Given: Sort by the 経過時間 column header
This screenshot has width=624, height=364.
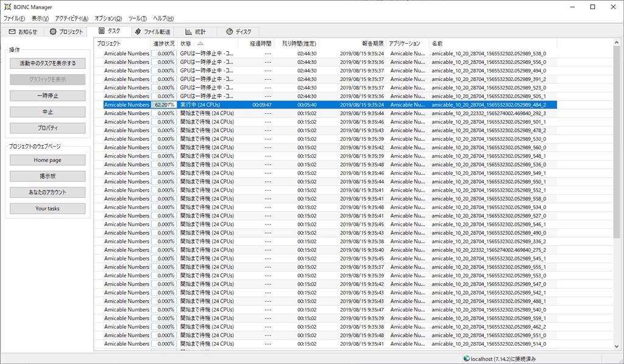Looking at the screenshot, I should pyautogui.click(x=256, y=43).
